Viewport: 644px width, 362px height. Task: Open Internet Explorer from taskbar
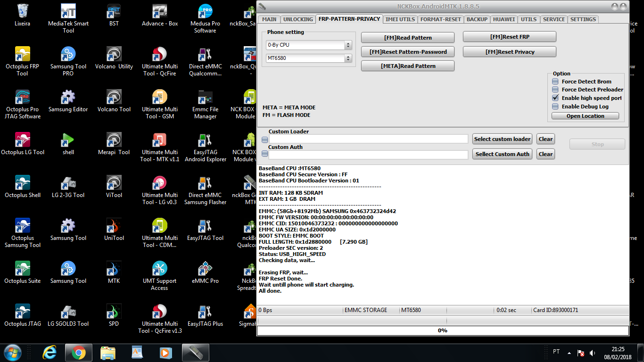pos(50,352)
